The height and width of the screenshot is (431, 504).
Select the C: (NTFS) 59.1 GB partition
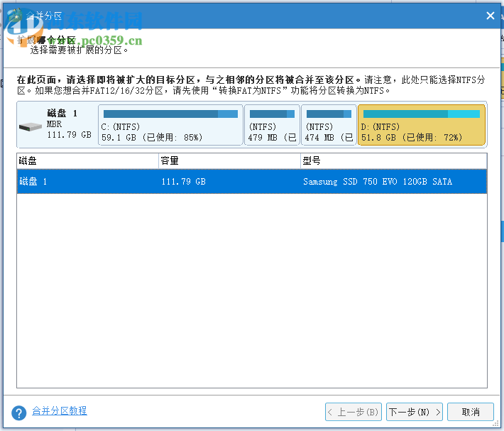170,125
